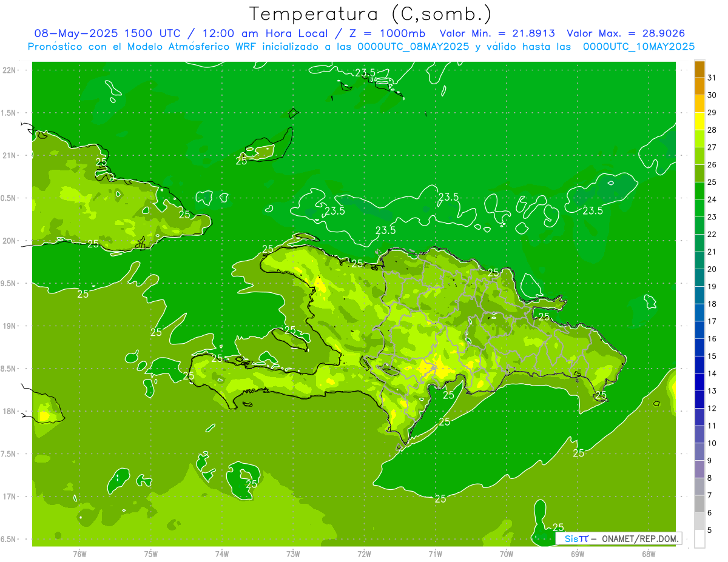Click the '14' label on the color scale
Viewport: 728px width, 562px height.
(712, 373)
